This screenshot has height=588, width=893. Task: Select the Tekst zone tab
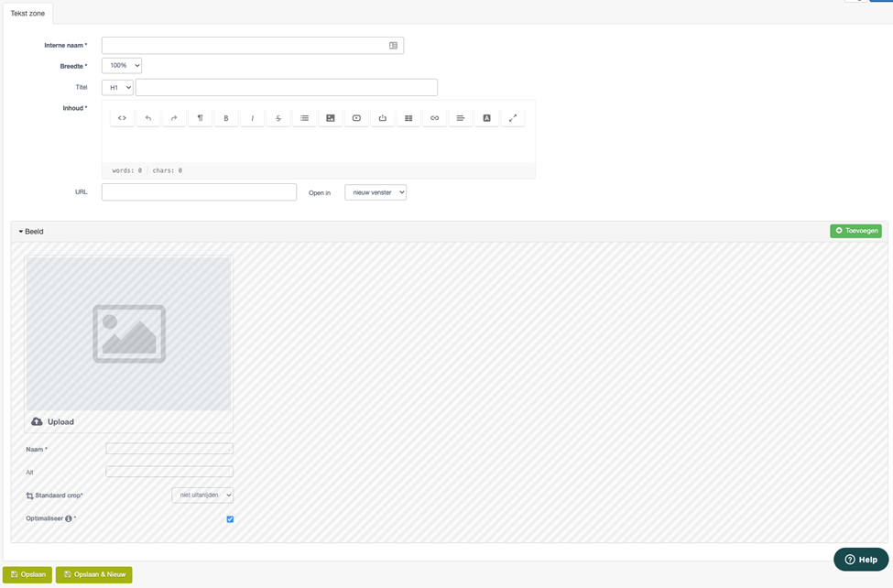27,13
